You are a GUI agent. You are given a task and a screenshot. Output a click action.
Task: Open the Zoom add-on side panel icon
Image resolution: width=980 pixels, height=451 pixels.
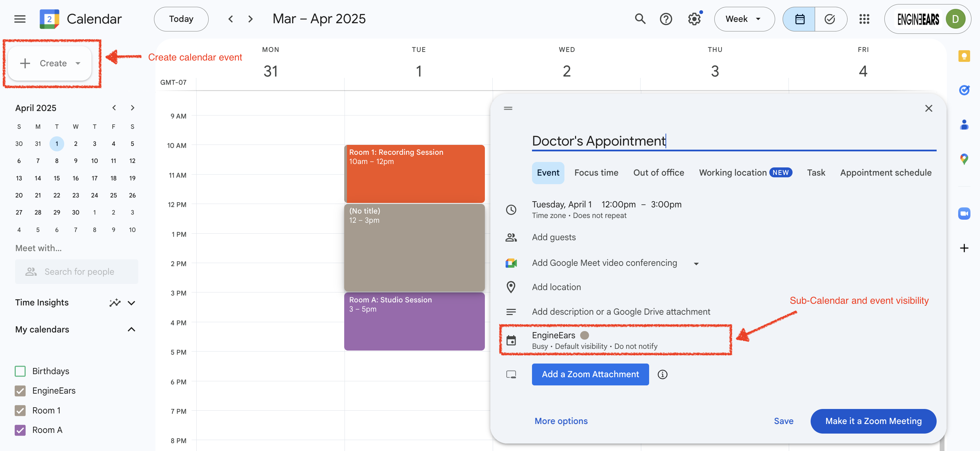(x=964, y=213)
